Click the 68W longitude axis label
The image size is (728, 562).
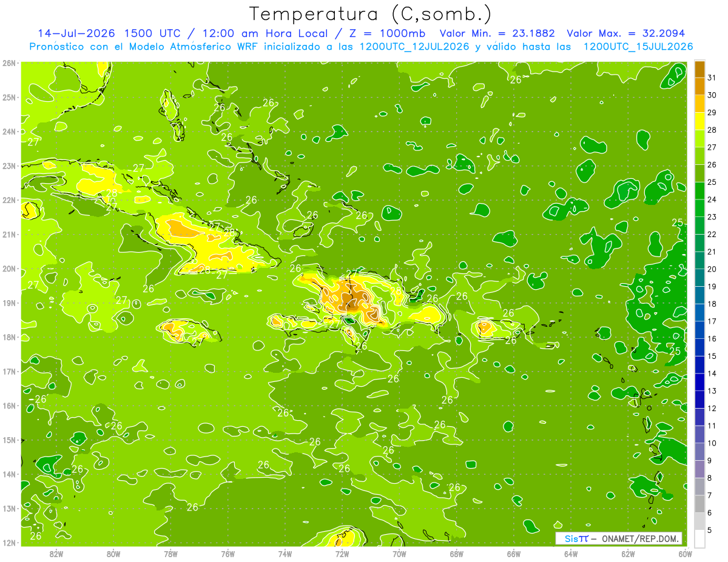coord(456,554)
